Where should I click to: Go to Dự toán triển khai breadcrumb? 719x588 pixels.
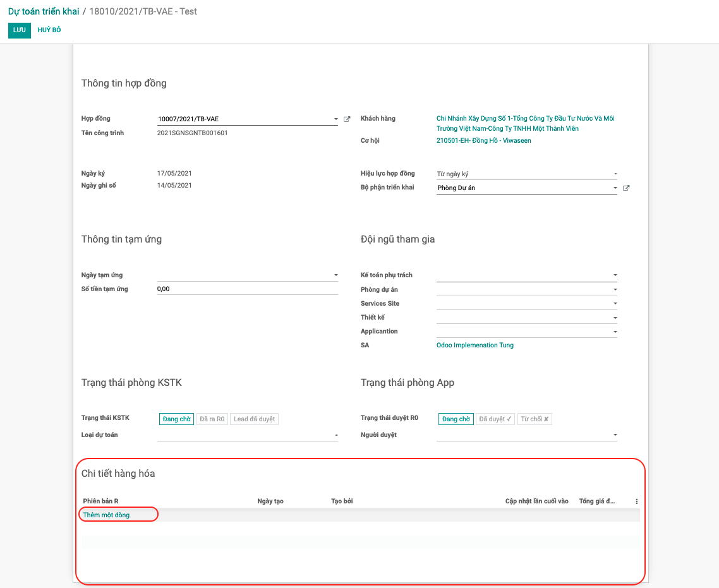click(x=44, y=11)
